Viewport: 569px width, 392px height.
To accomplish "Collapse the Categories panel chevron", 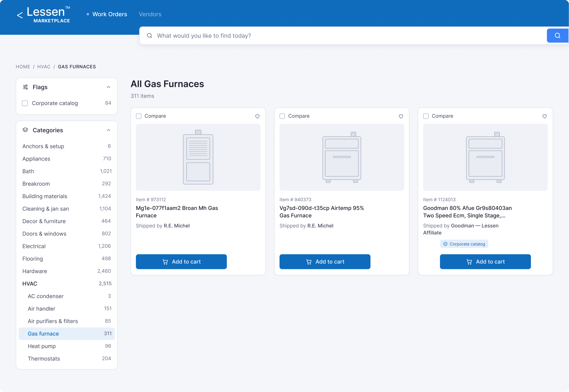I will pos(109,130).
